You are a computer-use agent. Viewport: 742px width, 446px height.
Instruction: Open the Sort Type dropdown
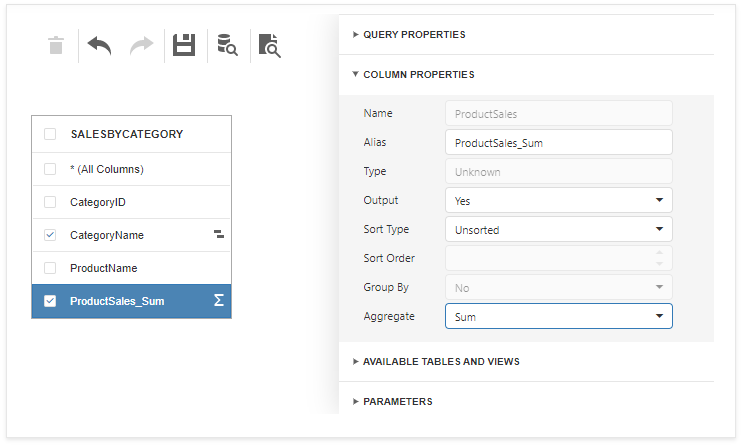click(558, 230)
